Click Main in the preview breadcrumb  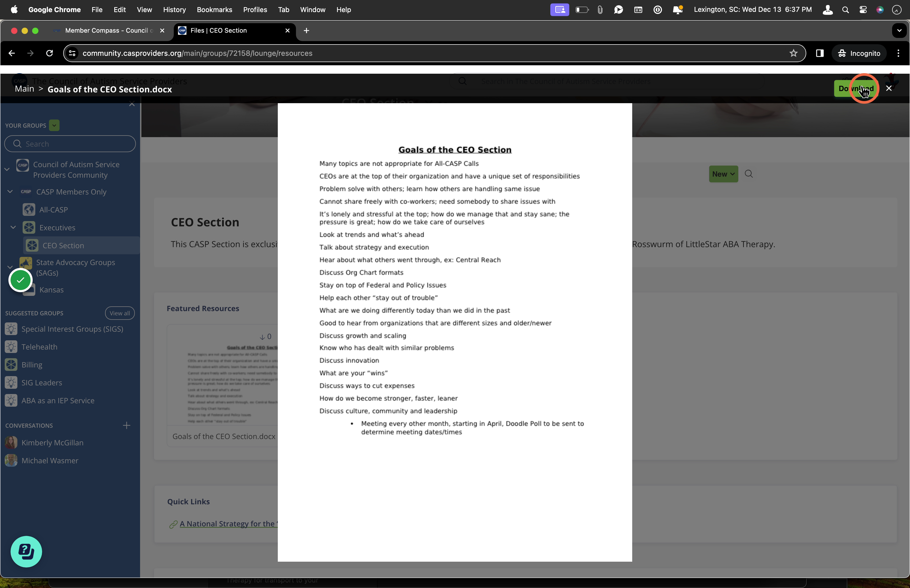pos(24,89)
